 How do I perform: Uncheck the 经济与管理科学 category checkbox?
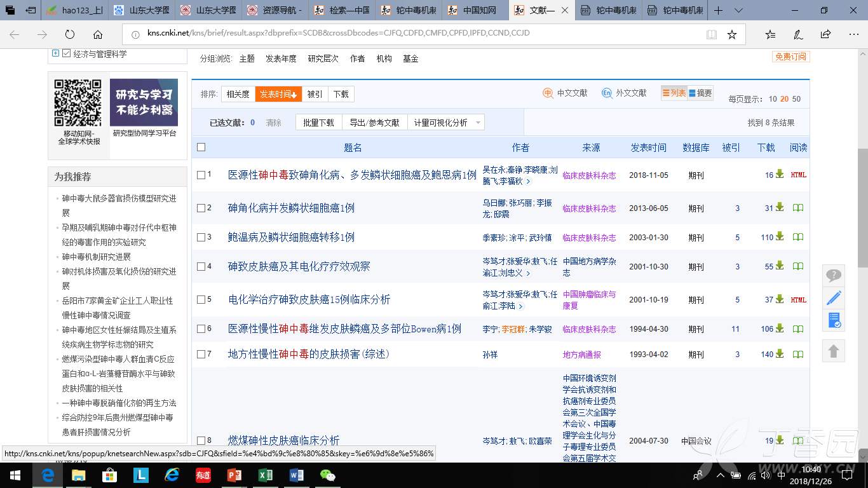[x=66, y=53]
